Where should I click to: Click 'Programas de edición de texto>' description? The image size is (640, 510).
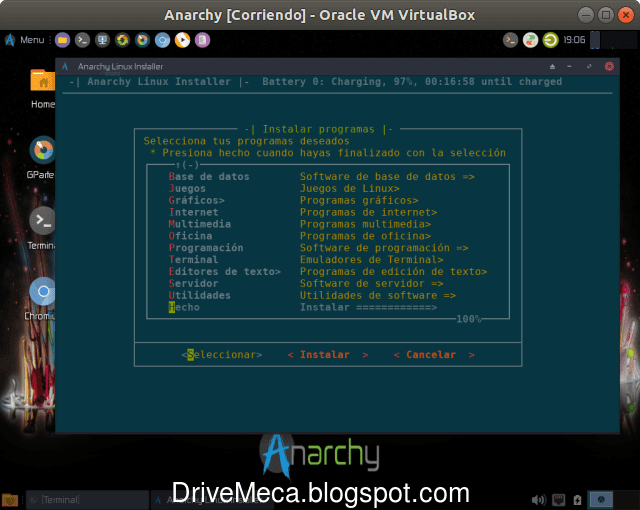393,271
